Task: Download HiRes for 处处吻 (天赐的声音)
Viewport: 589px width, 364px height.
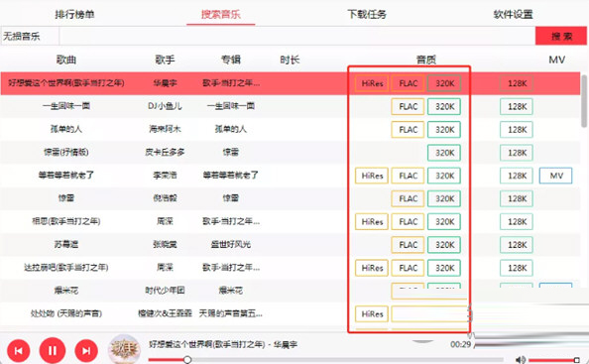Action: coord(372,314)
